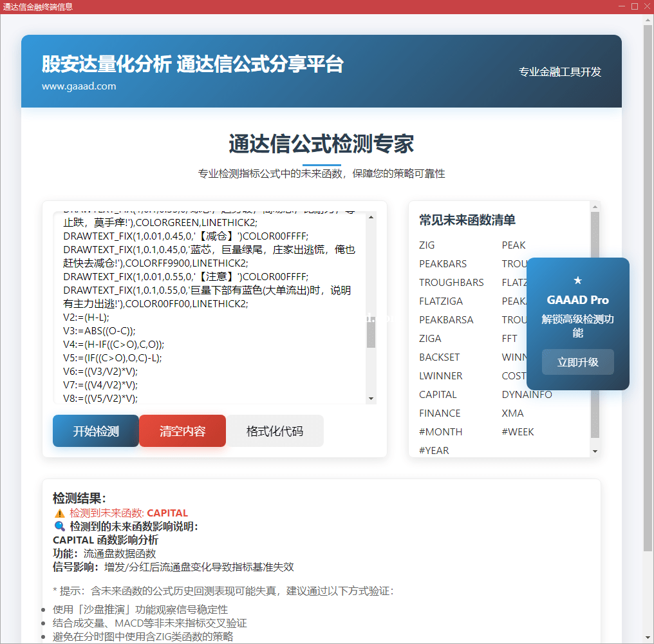Maximize the 通达信金融终端信息 window
Viewport: 654px width, 644px height.
click(635, 6)
